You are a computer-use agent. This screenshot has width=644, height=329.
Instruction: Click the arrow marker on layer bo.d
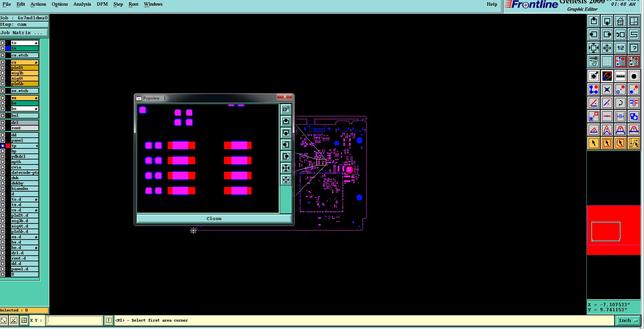(x=36, y=248)
